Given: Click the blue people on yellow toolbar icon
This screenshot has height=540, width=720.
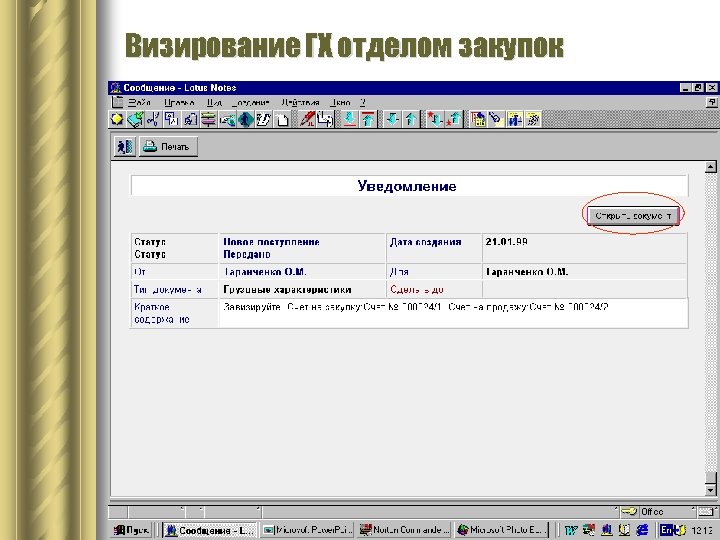Looking at the screenshot, I should point(515,119).
